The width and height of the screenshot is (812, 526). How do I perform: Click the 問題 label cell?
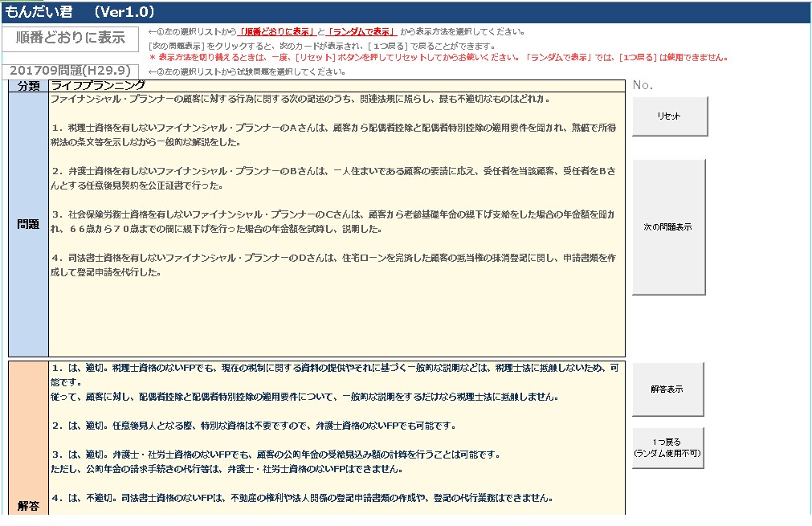28,224
